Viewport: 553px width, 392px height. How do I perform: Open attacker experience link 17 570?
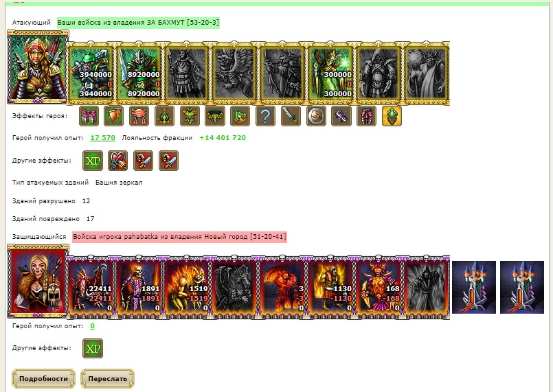click(102, 138)
